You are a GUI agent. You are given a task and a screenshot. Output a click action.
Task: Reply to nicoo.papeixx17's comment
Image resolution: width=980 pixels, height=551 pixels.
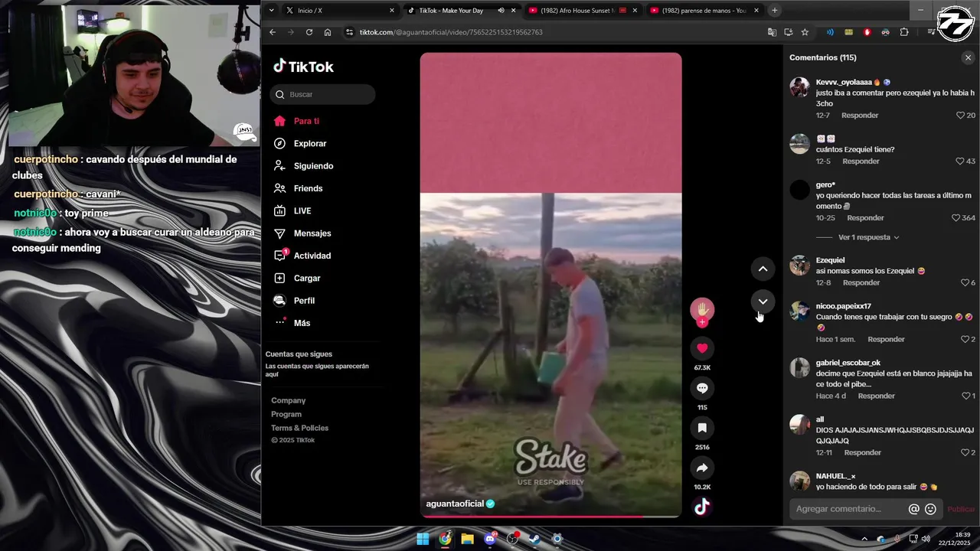tap(886, 339)
